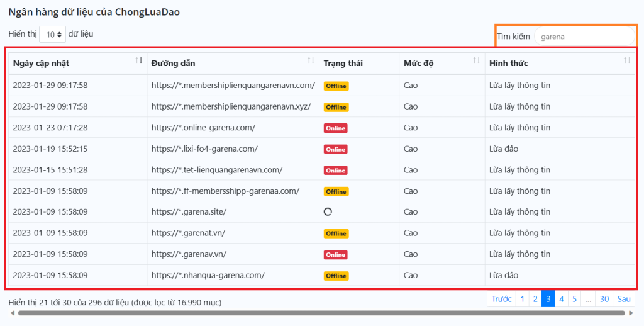
Task: Select URL https://*.garena.site/
Action: pos(189,211)
